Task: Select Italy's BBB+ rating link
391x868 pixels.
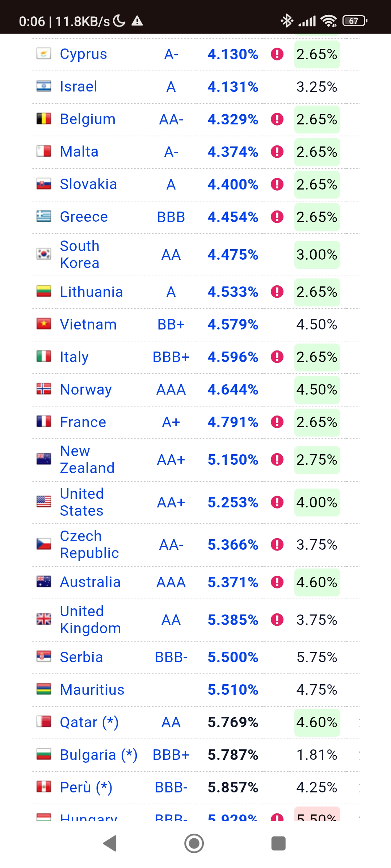Action: point(171,357)
